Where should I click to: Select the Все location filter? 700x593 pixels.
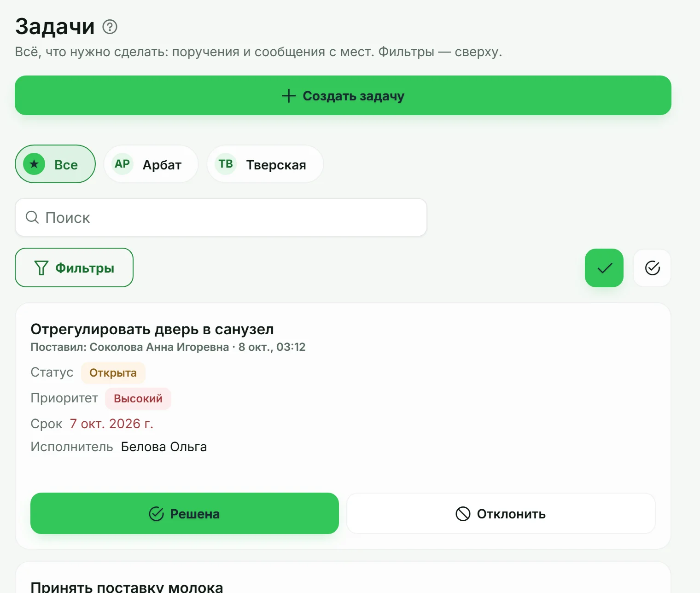point(55,164)
